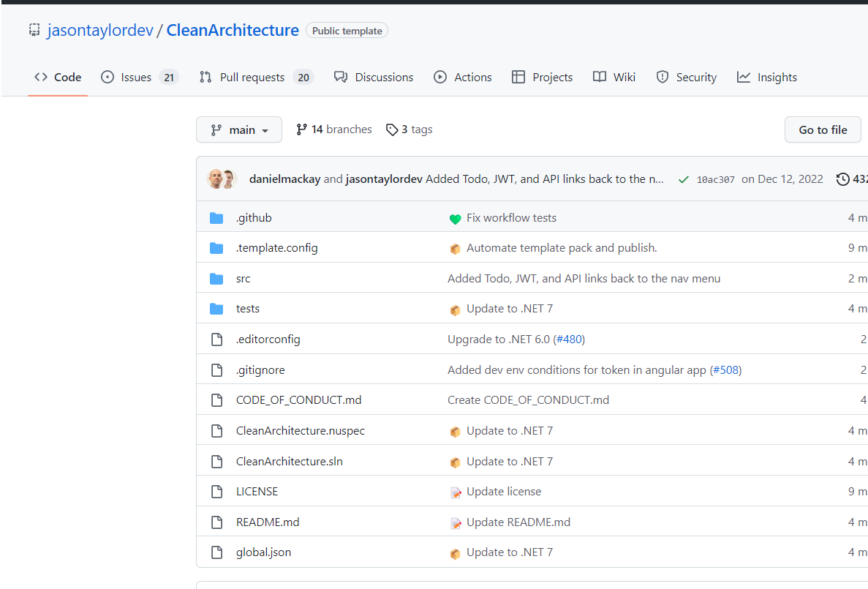This screenshot has height=589, width=868.
Task: Click the Wiki book icon
Action: (x=600, y=77)
